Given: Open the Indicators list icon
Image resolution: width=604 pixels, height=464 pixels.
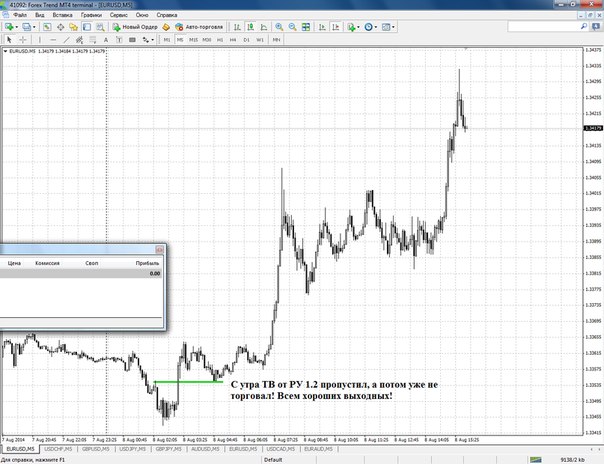Looking at the screenshot, I should click(351, 27).
